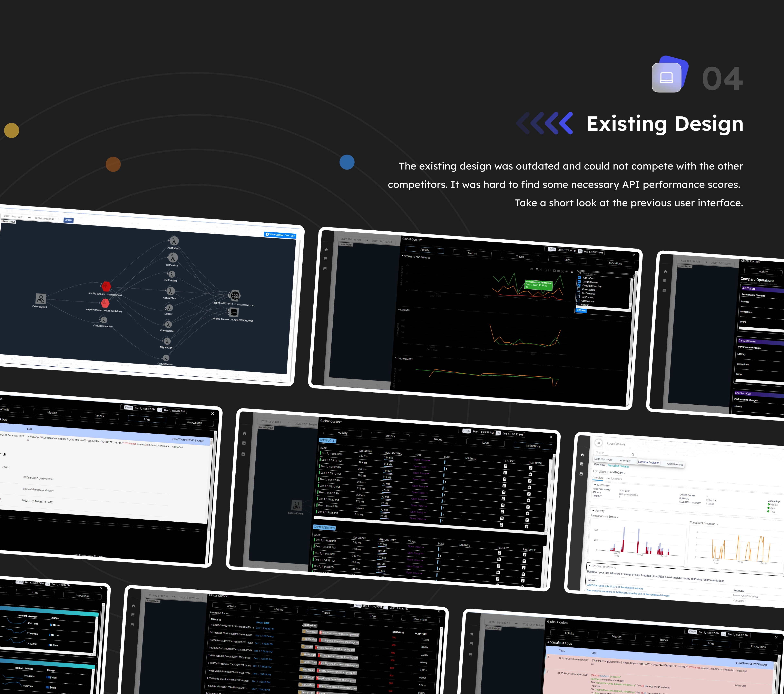Click the CartDBStream:live lambda node
Viewport: 784px width, 694px height.
click(104, 320)
